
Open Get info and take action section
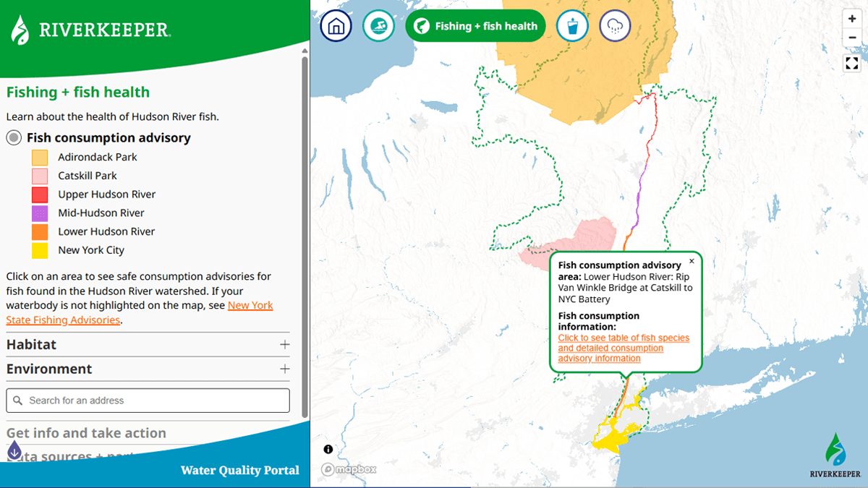click(86, 433)
